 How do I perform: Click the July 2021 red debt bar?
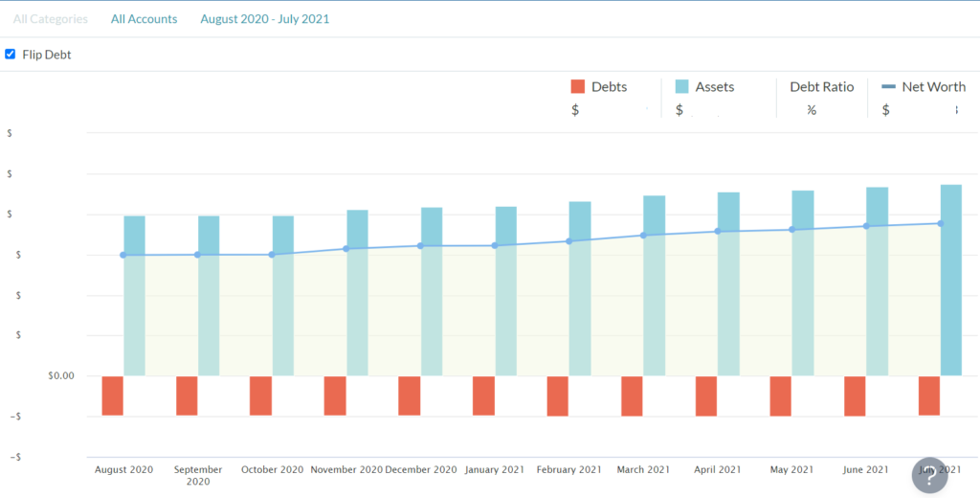(929, 396)
